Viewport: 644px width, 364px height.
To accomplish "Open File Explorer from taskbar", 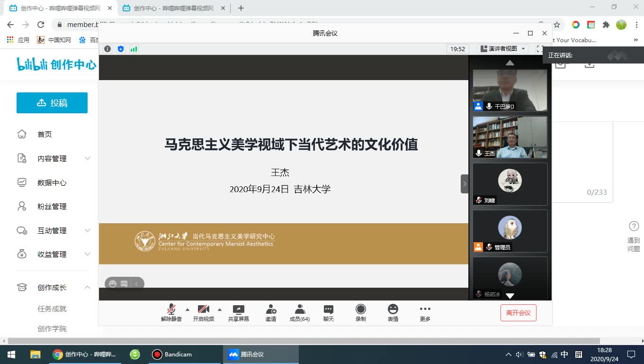I will point(36,354).
